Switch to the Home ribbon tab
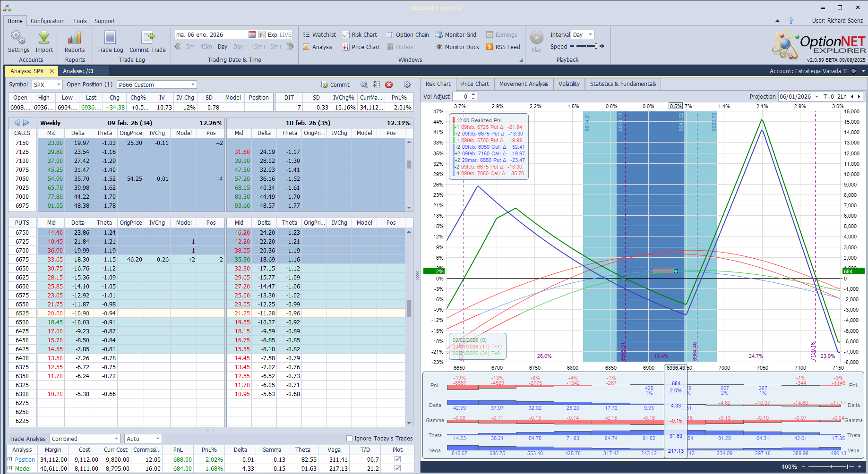 coord(15,21)
